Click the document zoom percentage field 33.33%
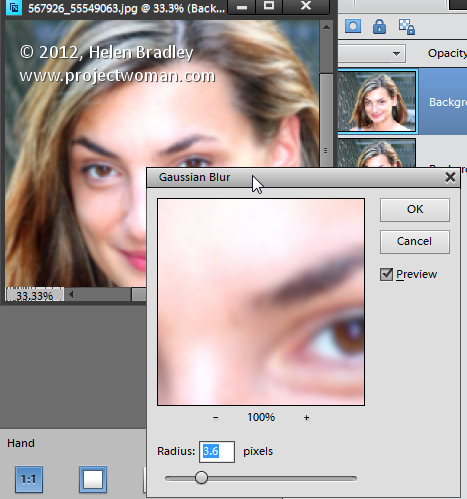Viewport: 467px width, 499px height. (x=34, y=295)
